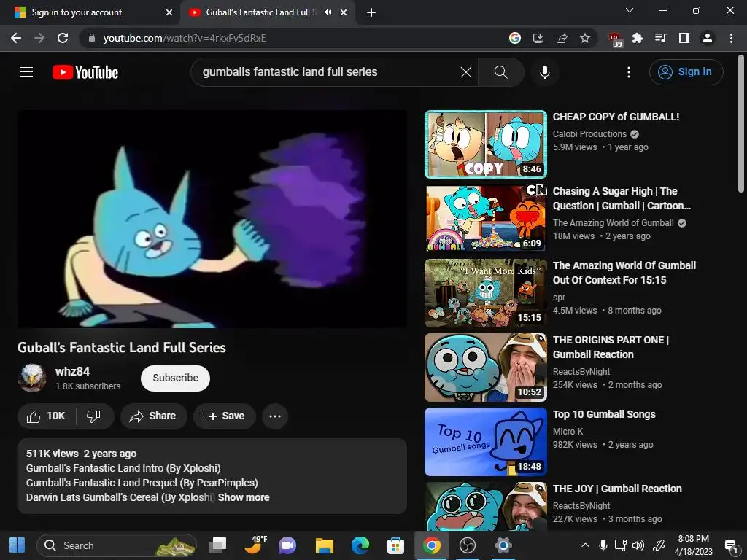Go to YouTube home via logo
747x560 pixels.
coord(85,72)
